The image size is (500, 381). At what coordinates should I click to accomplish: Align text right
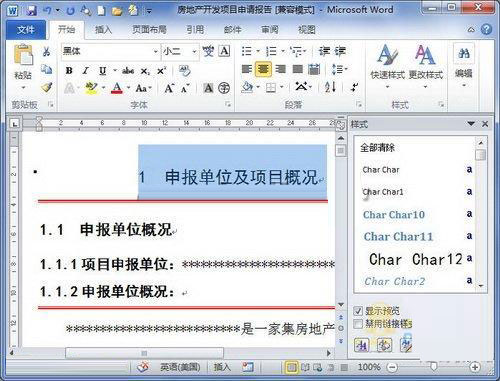click(281, 69)
